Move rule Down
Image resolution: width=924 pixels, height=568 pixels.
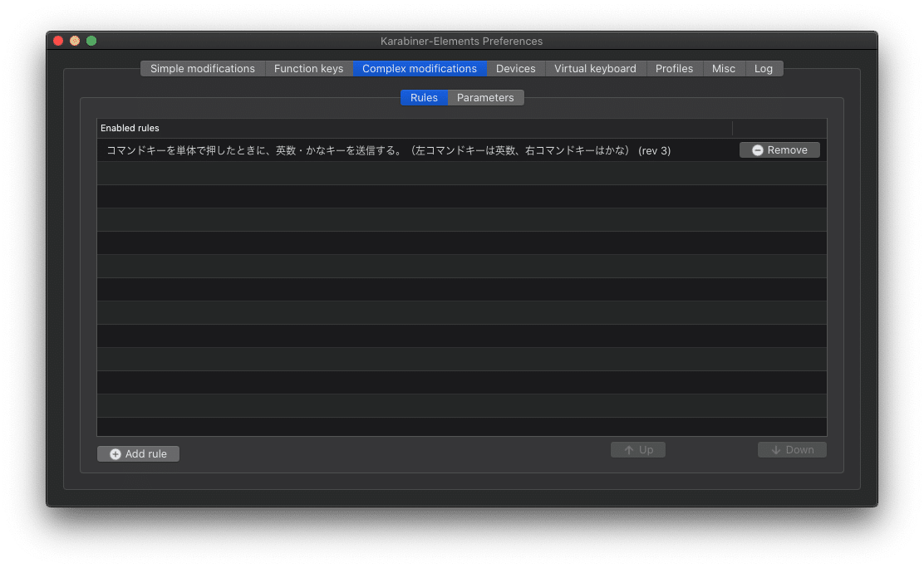[x=792, y=449]
